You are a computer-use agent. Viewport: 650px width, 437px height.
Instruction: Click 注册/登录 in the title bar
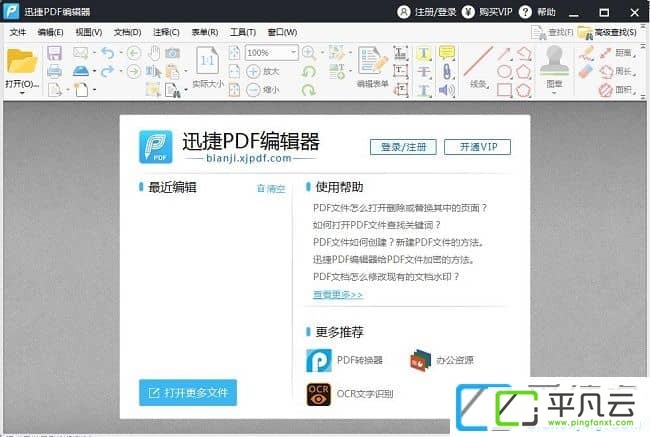[427, 12]
